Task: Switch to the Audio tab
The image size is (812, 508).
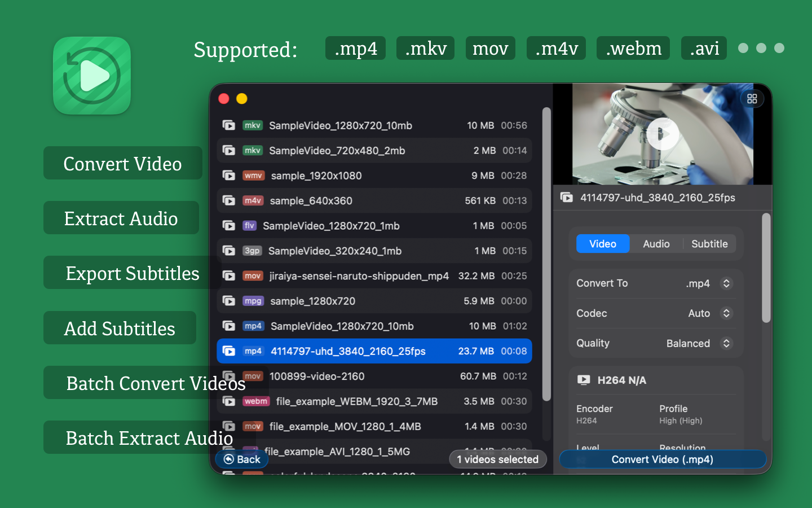Action: (x=656, y=244)
